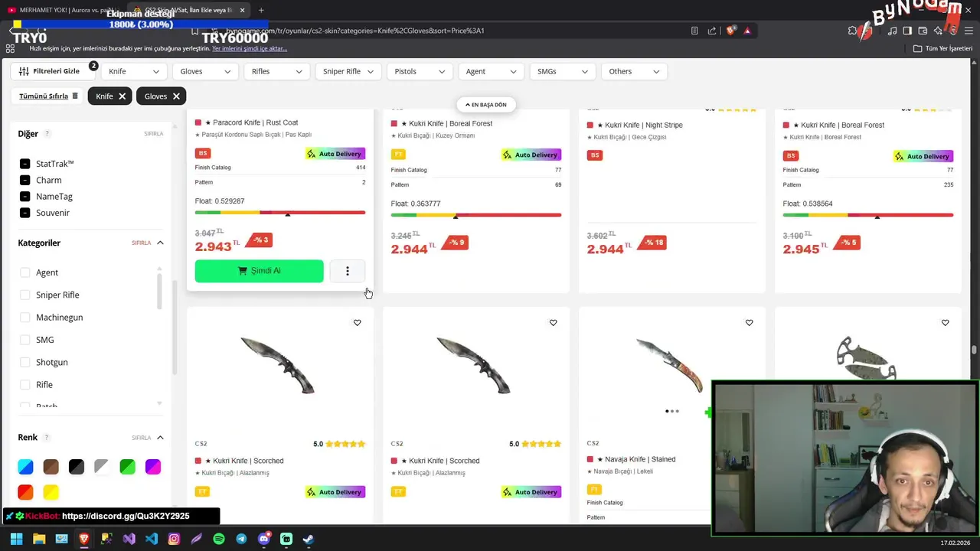The height and width of the screenshot is (551, 980).
Task: Open Brave reader mode icon in address bar
Action: point(694,31)
